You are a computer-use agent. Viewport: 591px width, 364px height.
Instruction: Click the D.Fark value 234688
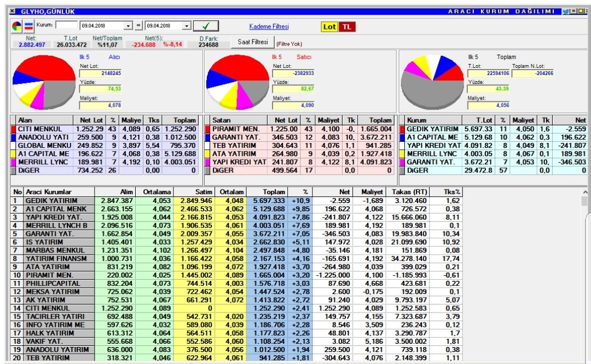coord(208,45)
